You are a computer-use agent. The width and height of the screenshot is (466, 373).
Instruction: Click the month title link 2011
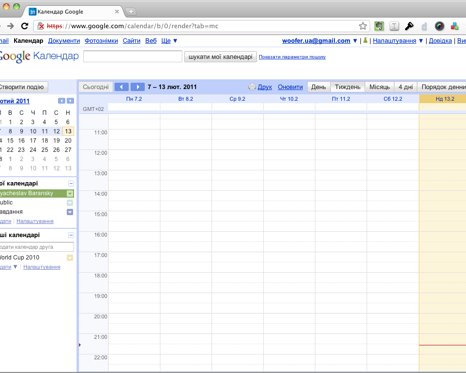click(15, 101)
